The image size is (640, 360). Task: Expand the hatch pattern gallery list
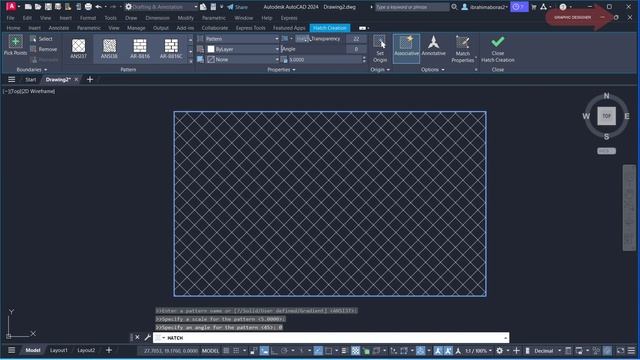click(190, 61)
